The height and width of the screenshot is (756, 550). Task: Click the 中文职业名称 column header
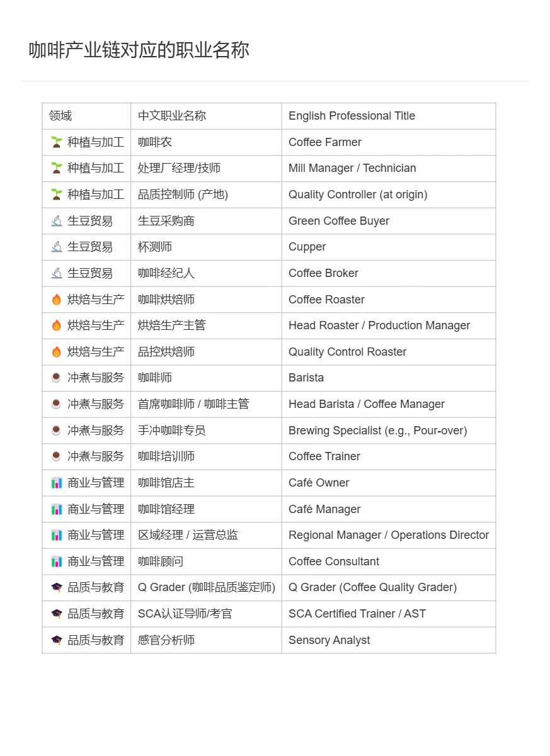(206, 116)
